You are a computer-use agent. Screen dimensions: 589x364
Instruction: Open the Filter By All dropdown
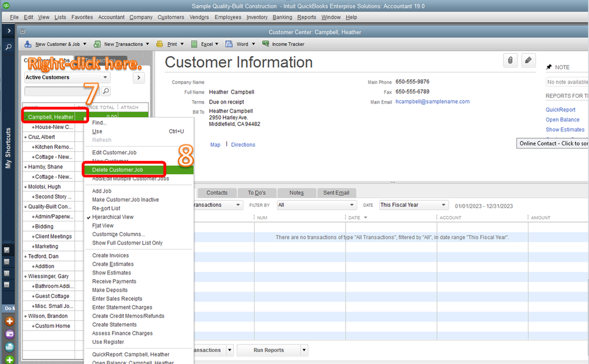tap(316, 205)
